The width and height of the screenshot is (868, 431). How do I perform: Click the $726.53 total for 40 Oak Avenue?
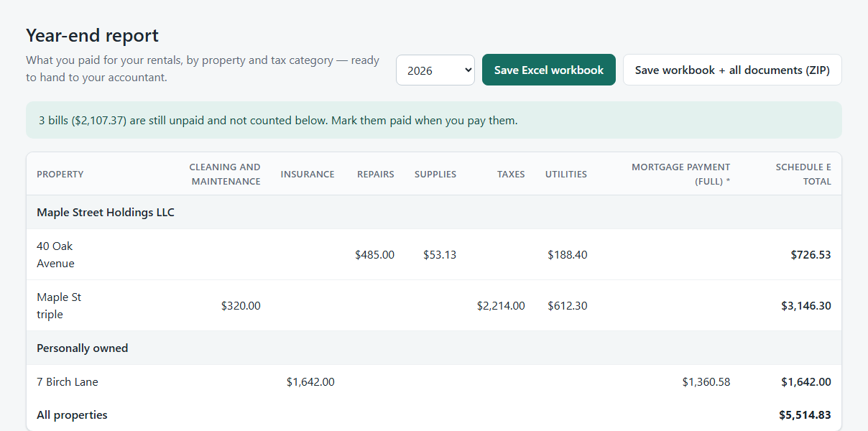(811, 254)
